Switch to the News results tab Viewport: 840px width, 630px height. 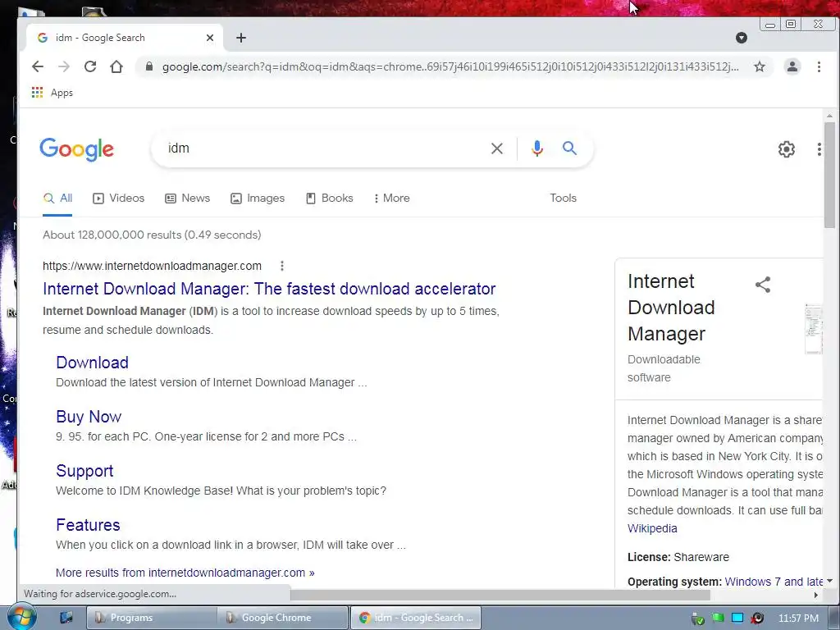coord(188,199)
